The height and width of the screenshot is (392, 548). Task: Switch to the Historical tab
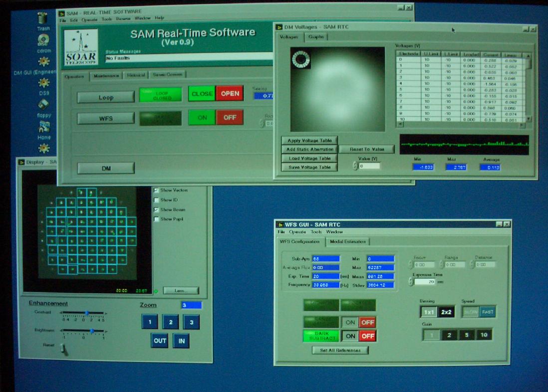pos(136,75)
